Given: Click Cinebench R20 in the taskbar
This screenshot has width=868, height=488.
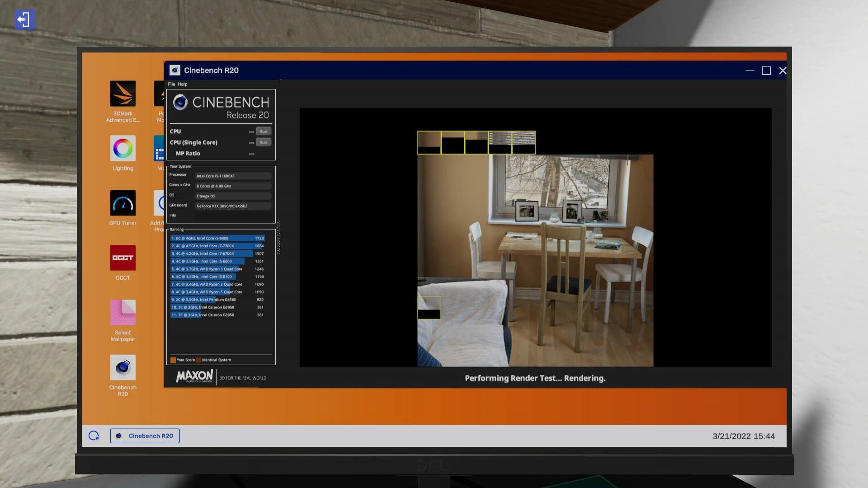Looking at the screenshot, I should pos(144,436).
